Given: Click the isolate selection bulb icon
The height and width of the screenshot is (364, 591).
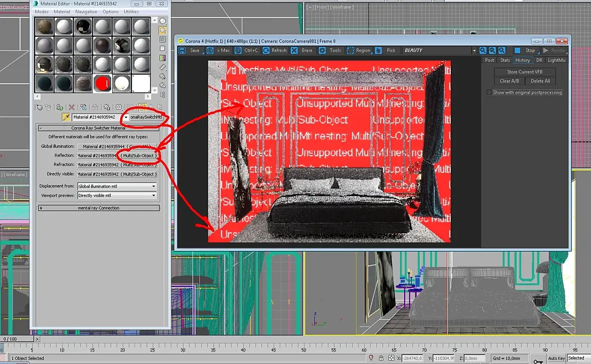Looking at the screenshot, I should (371, 358).
